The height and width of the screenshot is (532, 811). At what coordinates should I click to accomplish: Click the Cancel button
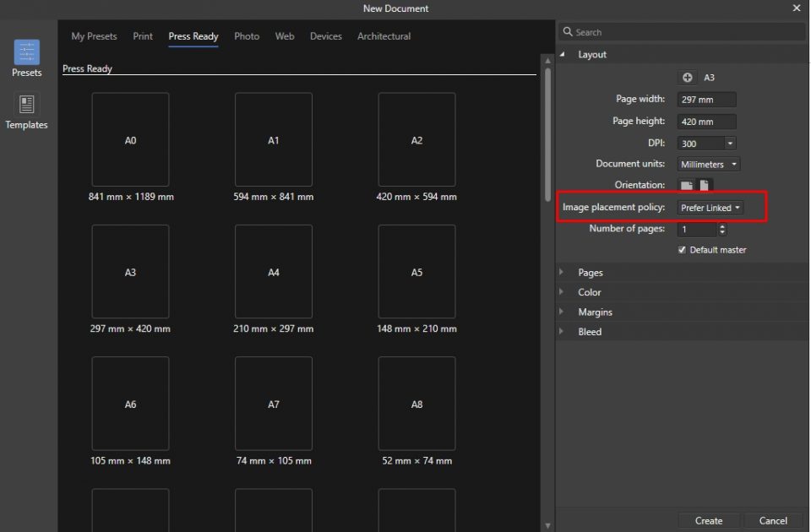[773, 521]
